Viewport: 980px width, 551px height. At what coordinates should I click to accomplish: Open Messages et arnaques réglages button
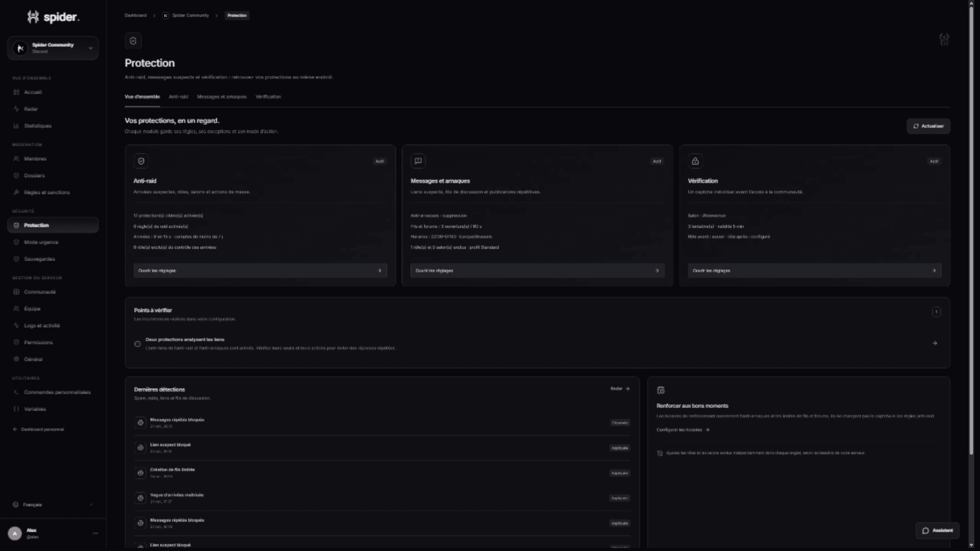coord(537,271)
